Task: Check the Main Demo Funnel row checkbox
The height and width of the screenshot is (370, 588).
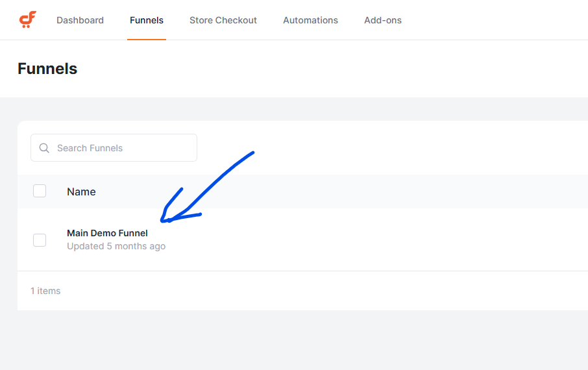Action: [40, 240]
